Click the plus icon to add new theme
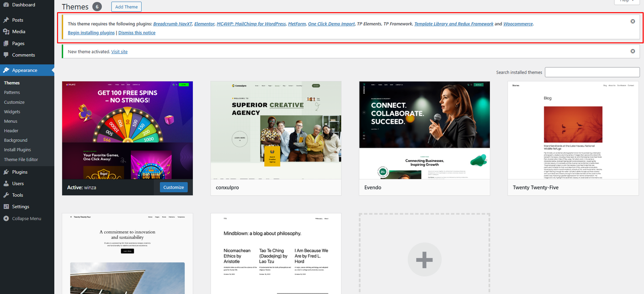The image size is (644, 294). point(425,260)
